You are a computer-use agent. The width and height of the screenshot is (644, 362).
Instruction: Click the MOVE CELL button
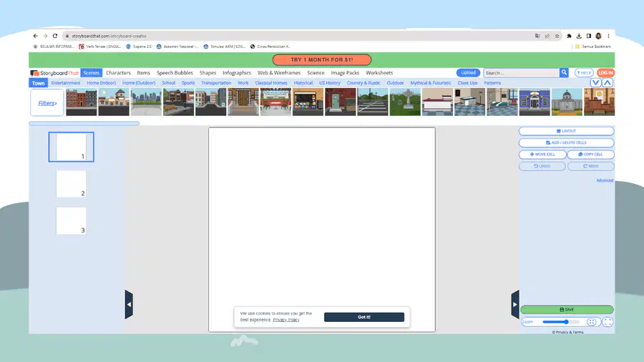point(542,155)
